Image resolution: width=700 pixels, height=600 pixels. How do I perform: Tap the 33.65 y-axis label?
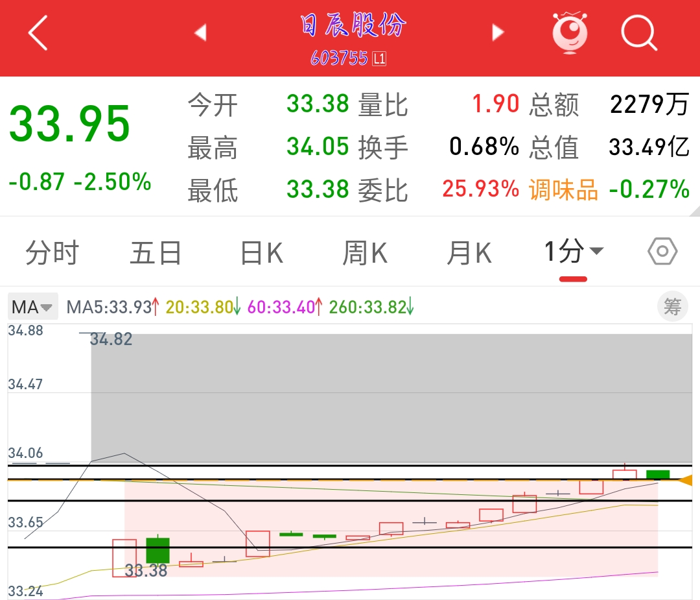coord(25,522)
